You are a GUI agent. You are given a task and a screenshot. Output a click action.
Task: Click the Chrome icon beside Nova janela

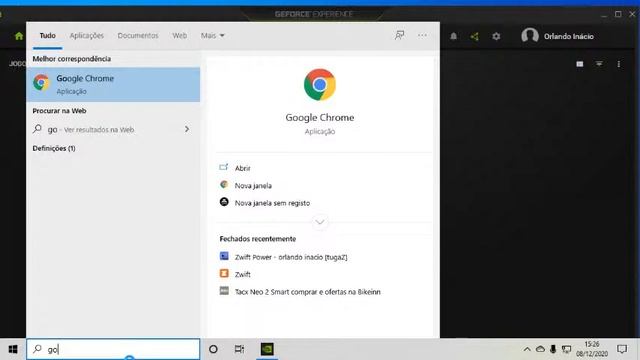(224, 184)
